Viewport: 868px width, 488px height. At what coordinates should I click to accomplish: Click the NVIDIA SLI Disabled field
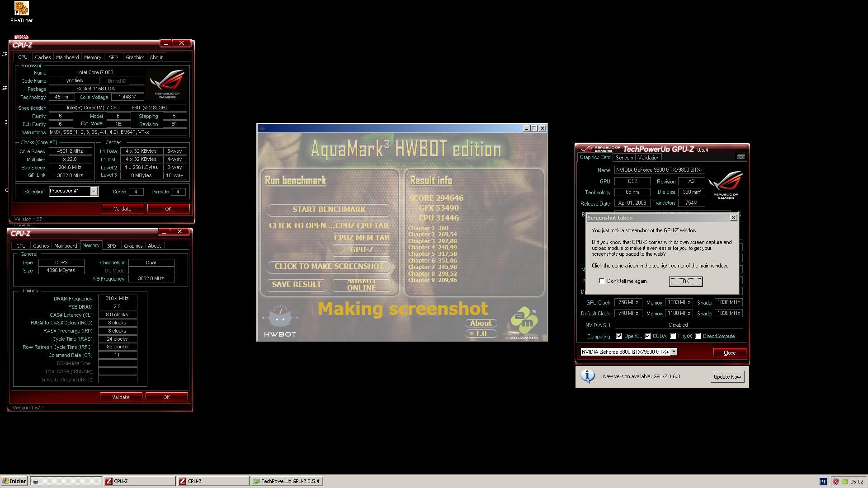(679, 325)
